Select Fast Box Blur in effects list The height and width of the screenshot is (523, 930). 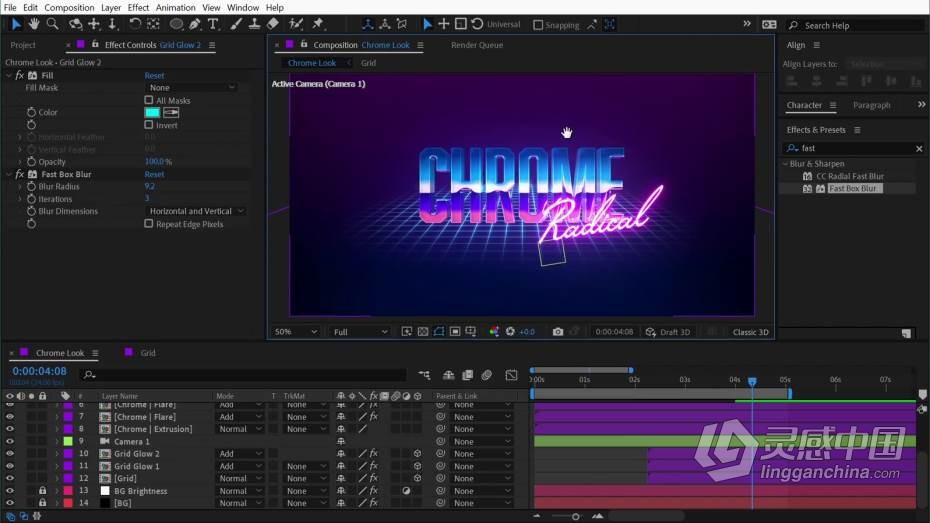pyautogui.click(x=852, y=189)
